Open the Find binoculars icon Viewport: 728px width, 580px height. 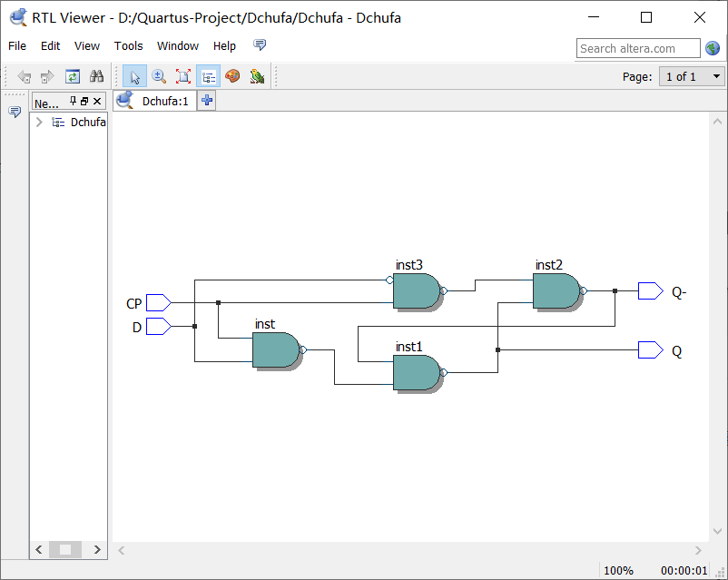point(96,76)
